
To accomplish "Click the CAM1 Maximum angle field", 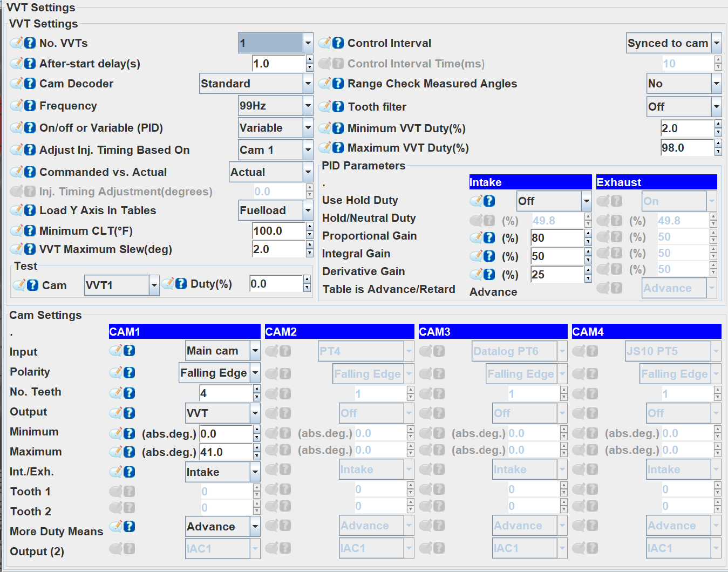I will click(225, 452).
